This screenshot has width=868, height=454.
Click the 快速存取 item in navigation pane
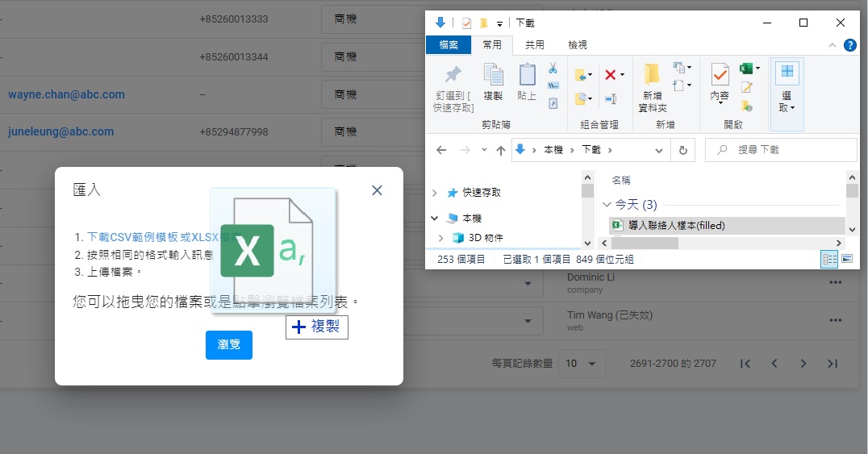[x=474, y=193]
